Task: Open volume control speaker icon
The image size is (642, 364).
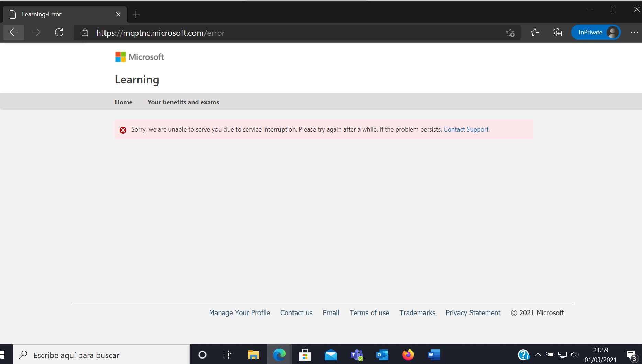Action: pyautogui.click(x=575, y=355)
